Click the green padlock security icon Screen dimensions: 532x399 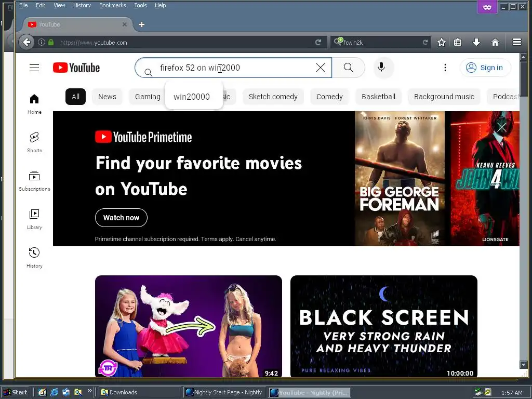tap(51, 43)
